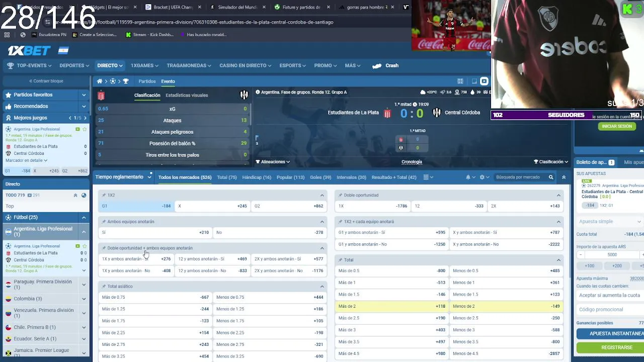Open browser apps grid icon in bookmarks bar
This screenshot has height=362, width=644.
tap(7, 35)
